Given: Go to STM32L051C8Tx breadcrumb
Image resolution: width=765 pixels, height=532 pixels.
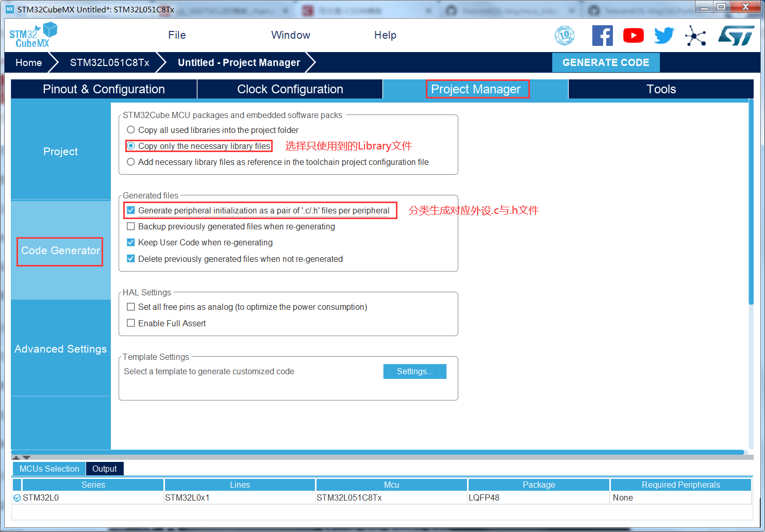Looking at the screenshot, I should [x=109, y=62].
